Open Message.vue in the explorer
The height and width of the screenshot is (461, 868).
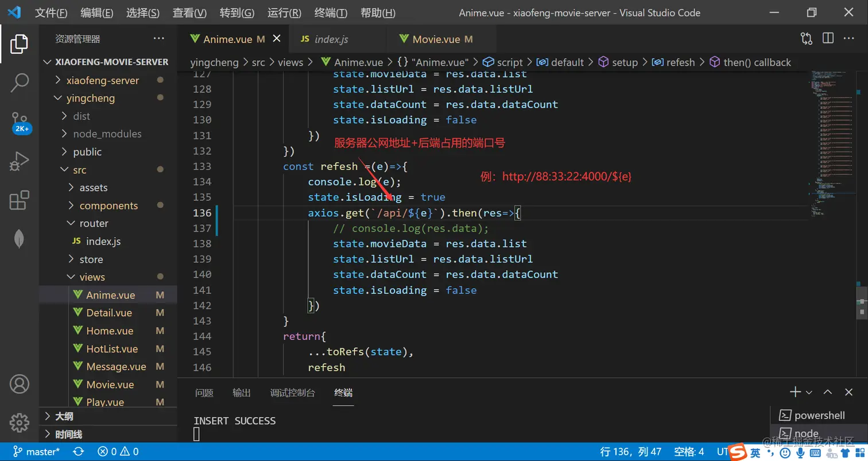tap(108, 367)
